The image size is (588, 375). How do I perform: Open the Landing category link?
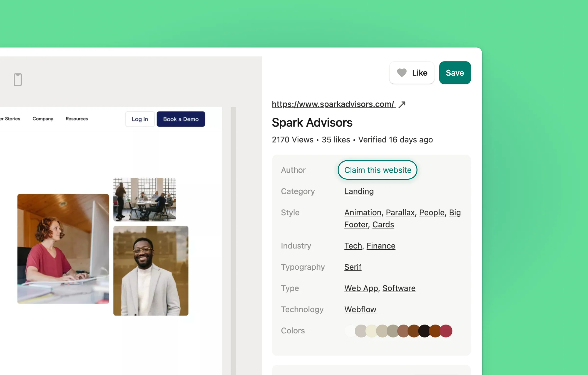pyautogui.click(x=359, y=191)
